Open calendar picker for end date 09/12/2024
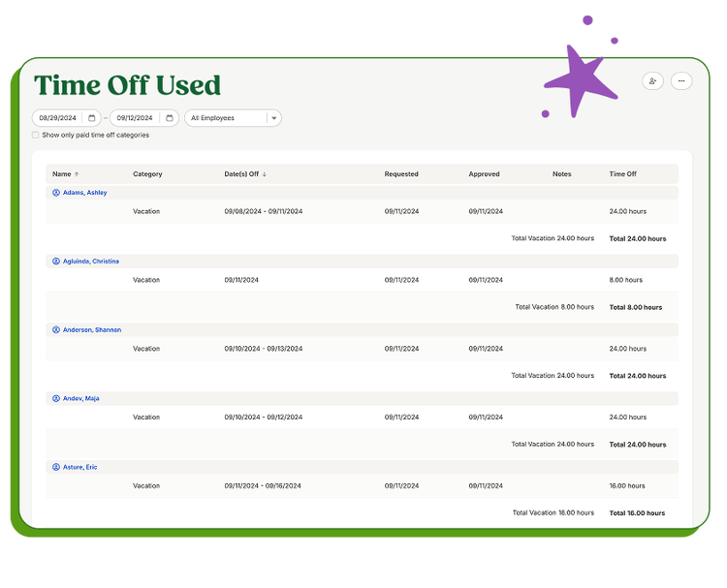727x588 pixels. (x=170, y=118)
